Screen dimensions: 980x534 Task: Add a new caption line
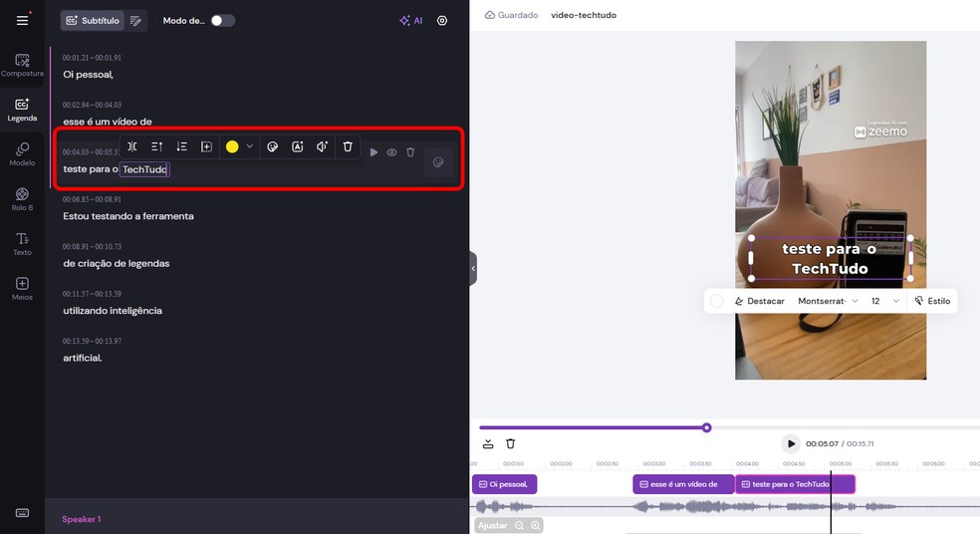pos(206,146)
